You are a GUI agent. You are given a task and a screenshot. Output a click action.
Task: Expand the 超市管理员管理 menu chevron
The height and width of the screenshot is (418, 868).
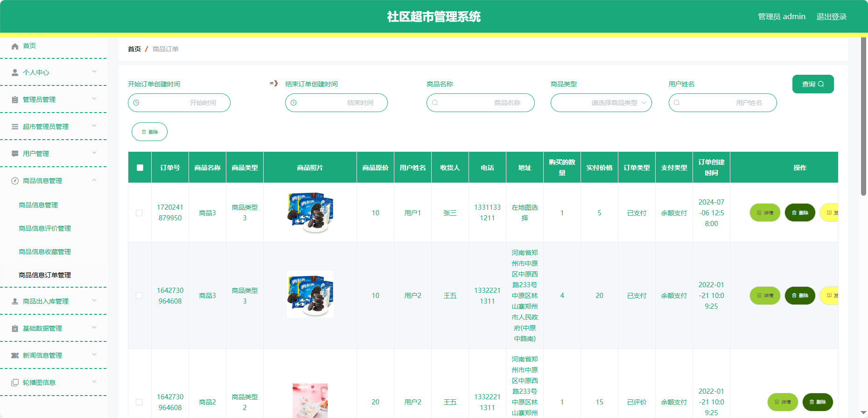point(94,126)
